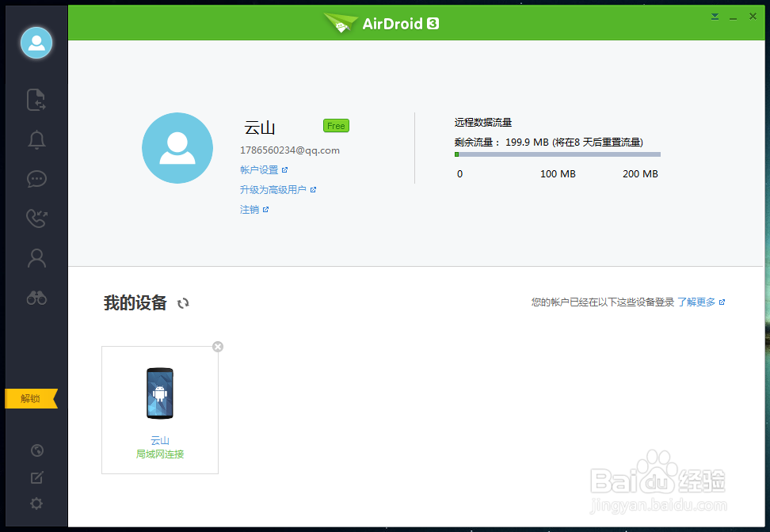
Task: Click the yellow 解锁 unlock tag
Action: (x=31, y=398)
